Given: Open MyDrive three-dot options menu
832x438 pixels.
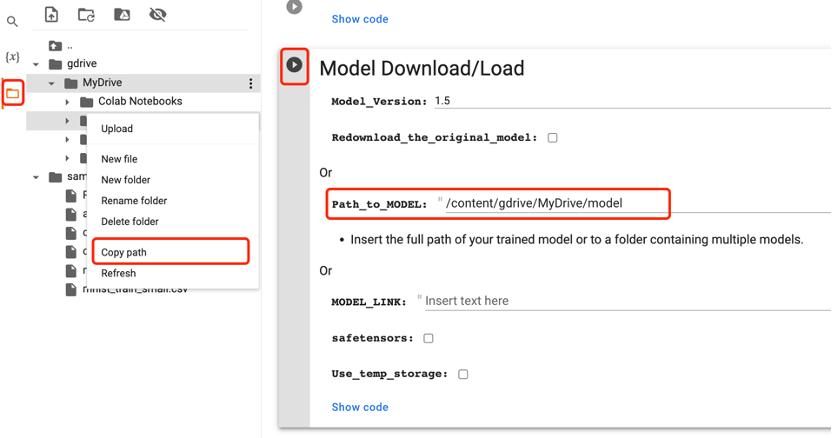Looking at the screenshot, I should point(250,83).
